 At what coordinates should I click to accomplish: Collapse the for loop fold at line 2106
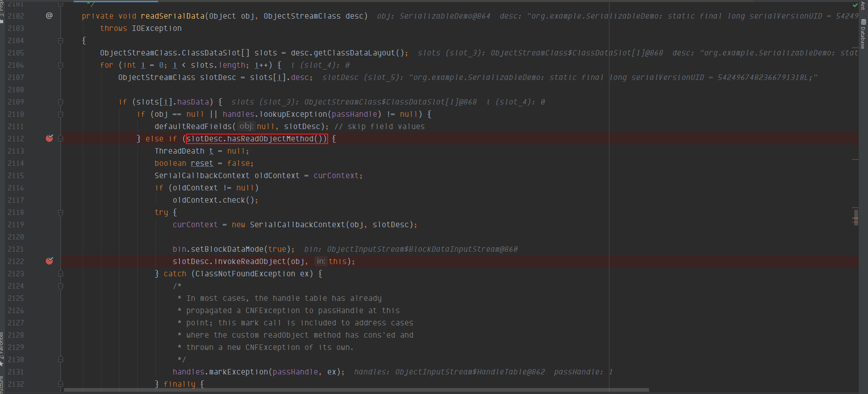[x=60, y=65]
